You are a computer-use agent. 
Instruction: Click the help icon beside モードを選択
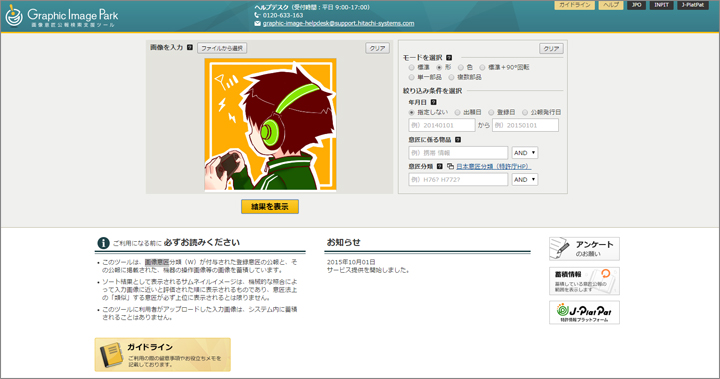[449, 58]
